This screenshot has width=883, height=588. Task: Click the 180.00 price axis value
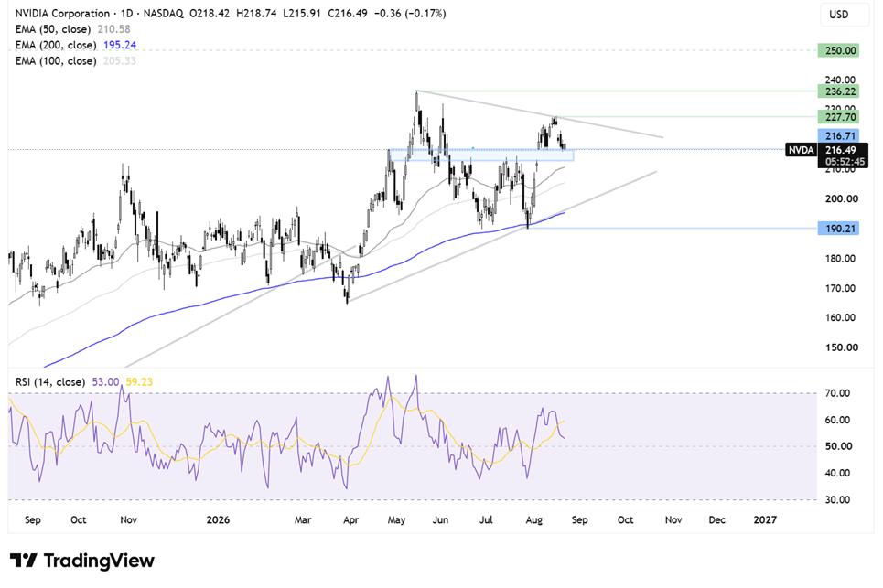[x=841, y=258]
